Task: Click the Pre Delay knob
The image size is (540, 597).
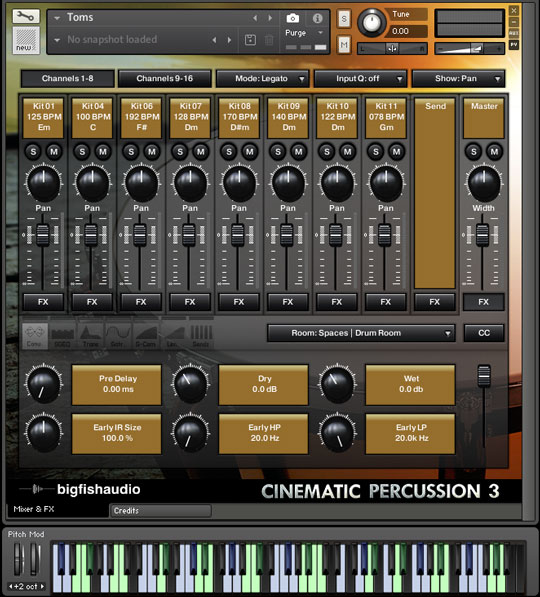Action: (43, 385)
